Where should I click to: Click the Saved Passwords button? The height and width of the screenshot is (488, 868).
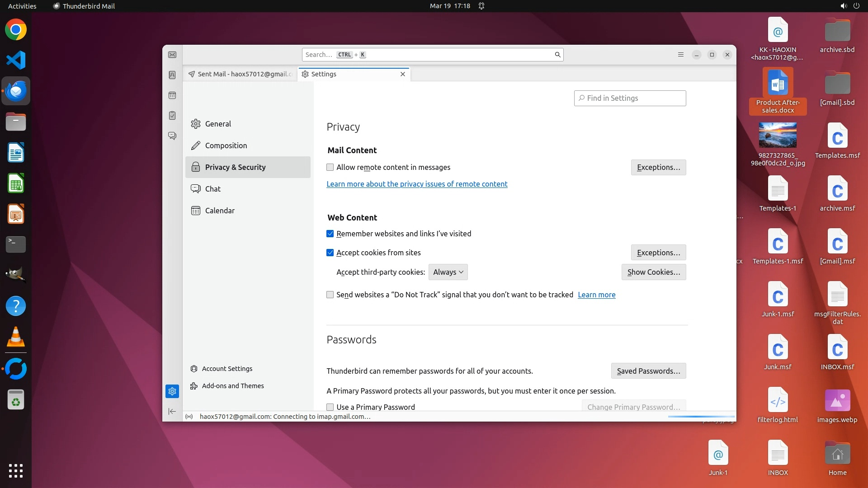click(x=648, y=371)
